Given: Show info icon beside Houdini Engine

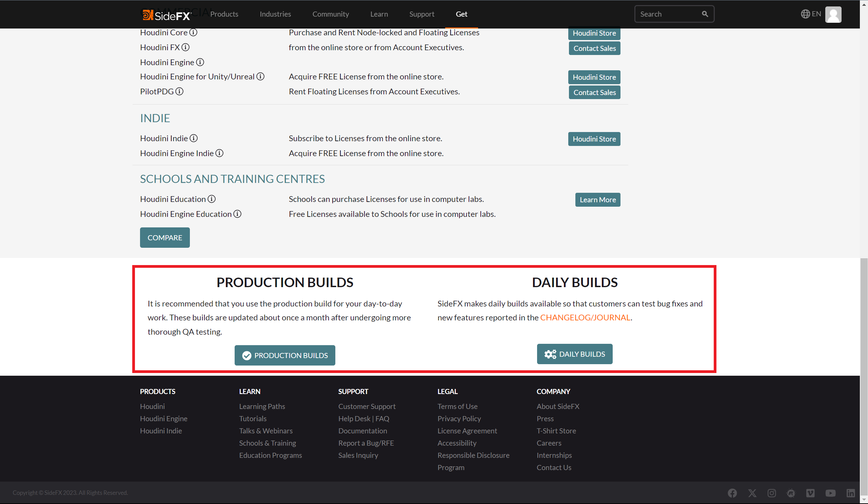Looking at the screenshot, I should (x=200, y=62).
